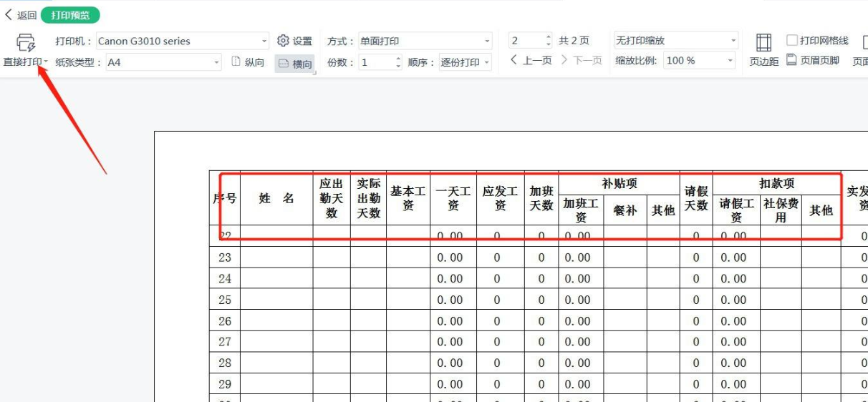The height and width of the screenshot is (402, 868).
Task: Click the current page number field
Action: (x=526, y=41)
